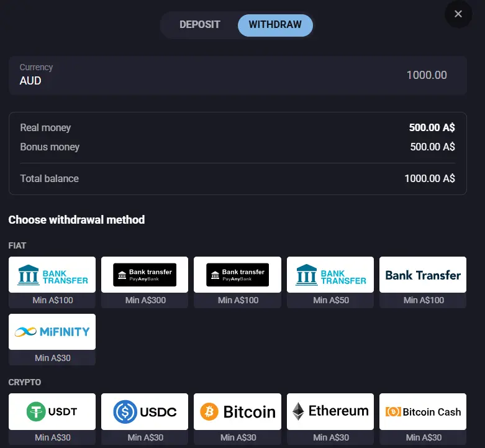Image resolution: width=485 pixels, height=448 pixels.
Task: Close the cashier dialog with X
Action: tap(458, 14)
